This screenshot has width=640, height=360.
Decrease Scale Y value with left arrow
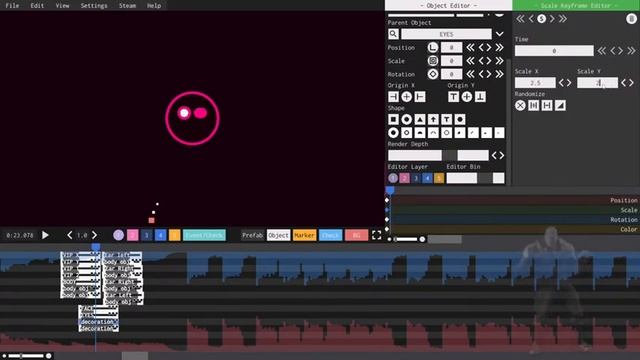[x=624, y=83]
